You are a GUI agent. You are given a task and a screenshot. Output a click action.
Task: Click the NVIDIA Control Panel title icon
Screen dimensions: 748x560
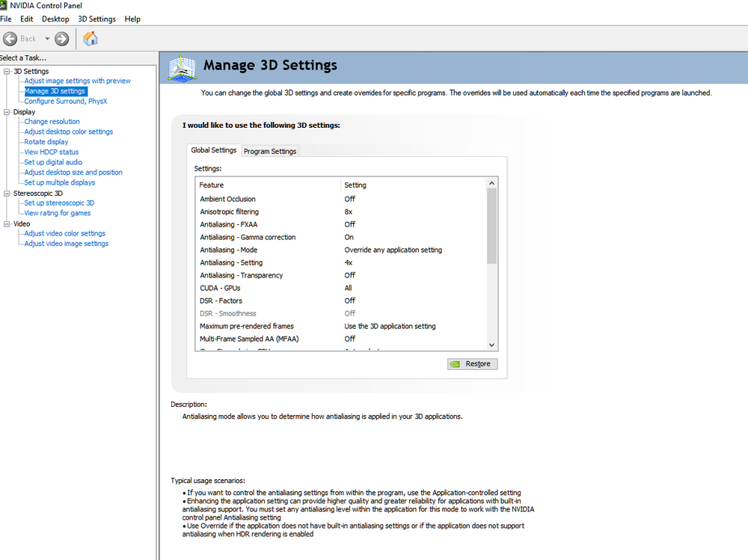point(3,5)
